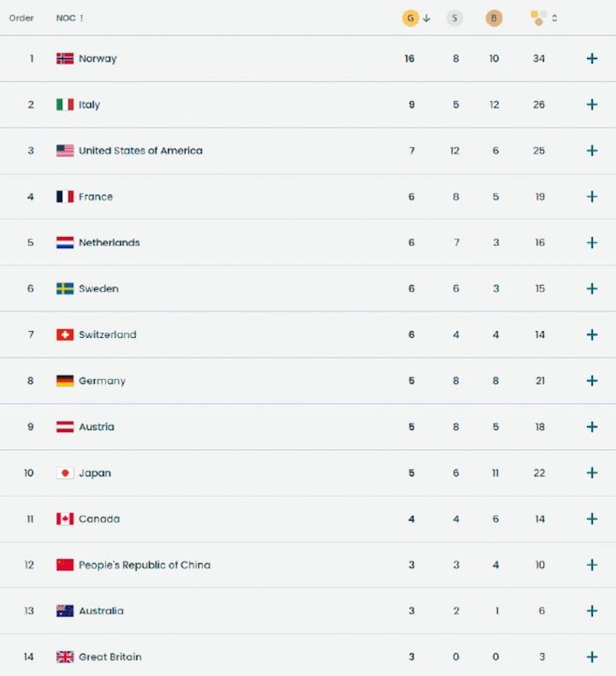This screenshot has height=676, width=616.
Task: Click the Norway flag icon
Action: 65,58
